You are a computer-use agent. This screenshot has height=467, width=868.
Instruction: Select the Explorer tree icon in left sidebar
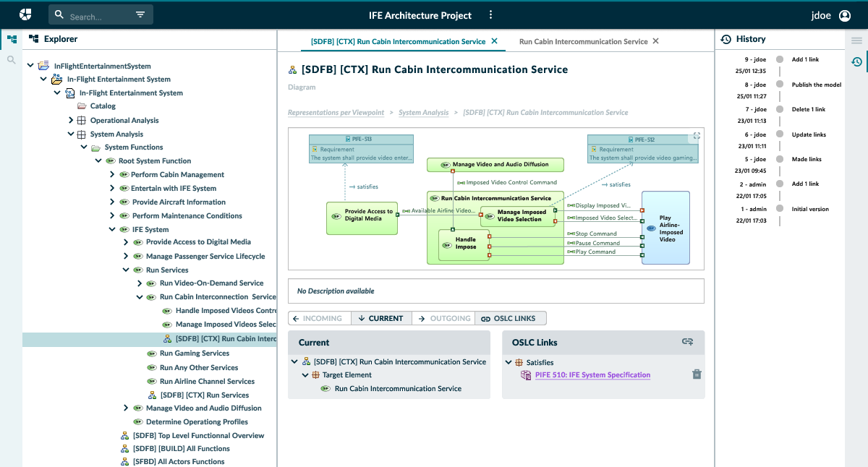[11, 39]
